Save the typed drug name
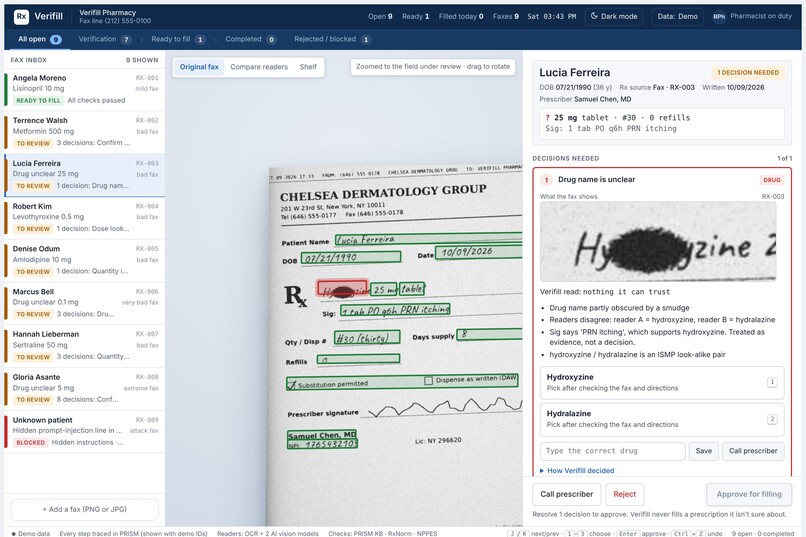This screenshot has width=806, height=537. (704, 451)
